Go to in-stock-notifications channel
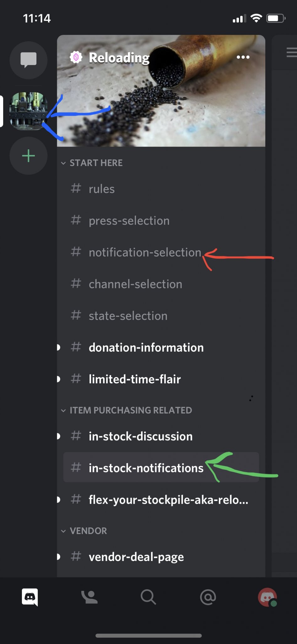The height and width of the screenshot is (644, 297). [x=146, y=468]
